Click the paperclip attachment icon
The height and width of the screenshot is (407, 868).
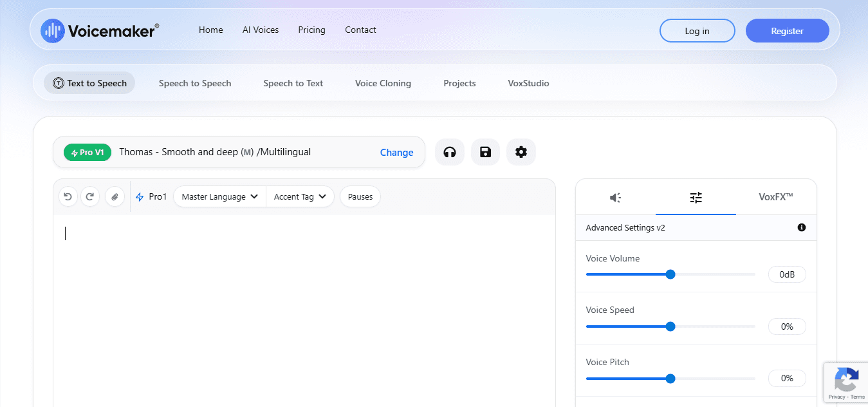click(x=115, y=197)
